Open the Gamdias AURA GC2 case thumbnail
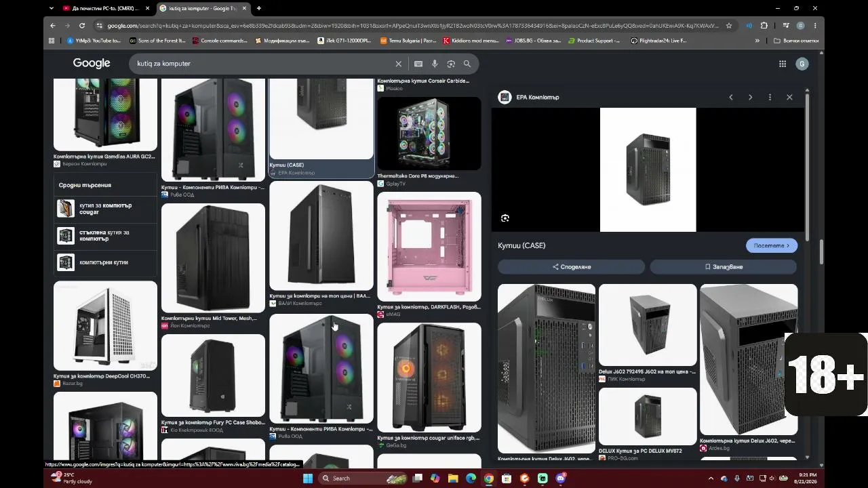This screenshot has width=868, height=488. [x=105, y=115]
